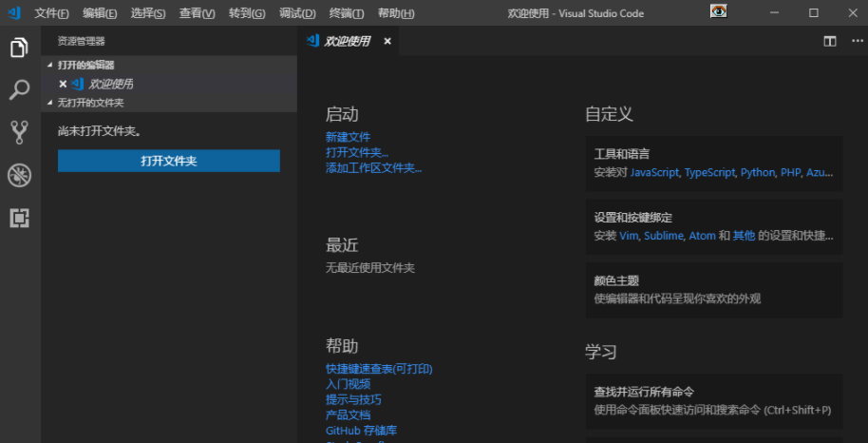Click the 启动 section heading
The height and width of the screenshot is (443, 868).
pyautogui.click(x=342, y=114)
